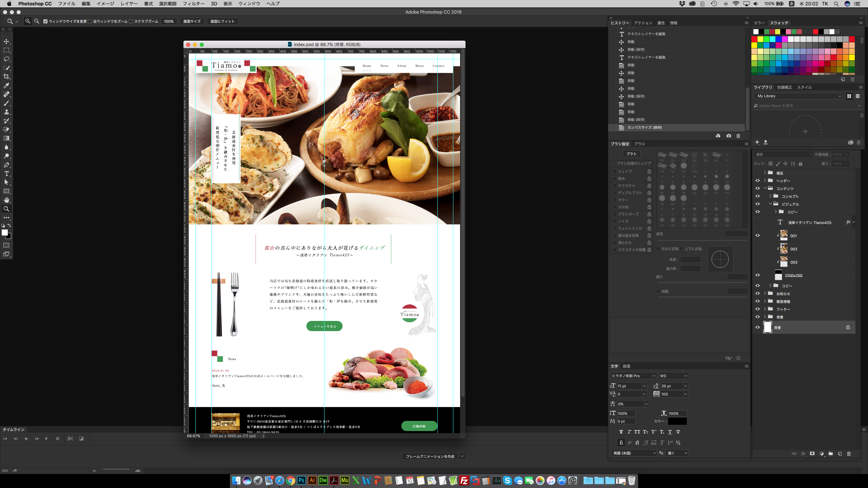
Task: Hide the ヘッダー layer group
Action: click(757, 181)
